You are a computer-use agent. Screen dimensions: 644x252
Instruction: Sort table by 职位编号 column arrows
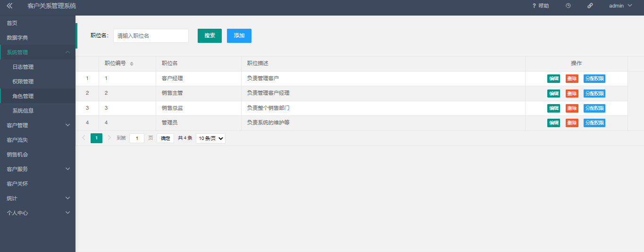(x=132, y=64)
